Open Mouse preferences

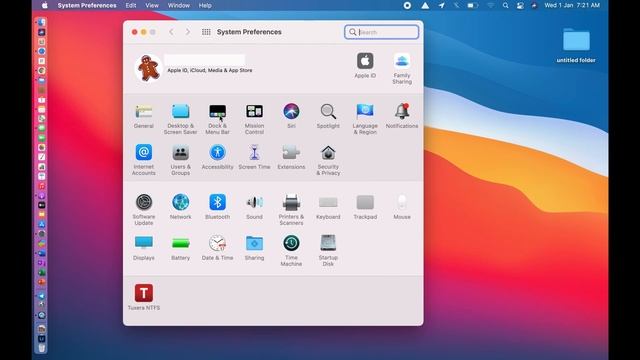[x=402, y=207]
